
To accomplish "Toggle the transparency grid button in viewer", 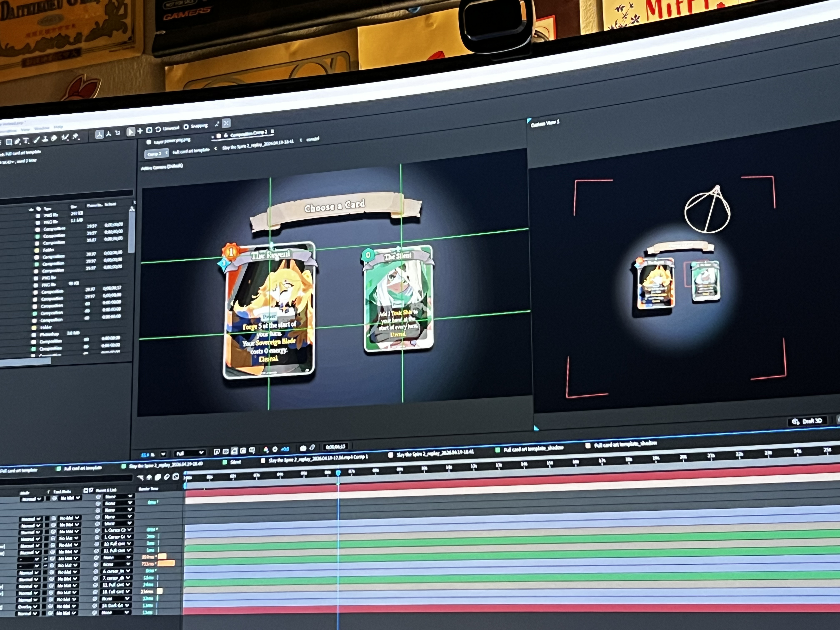I will pyautogui.click(x=226, y=451).
